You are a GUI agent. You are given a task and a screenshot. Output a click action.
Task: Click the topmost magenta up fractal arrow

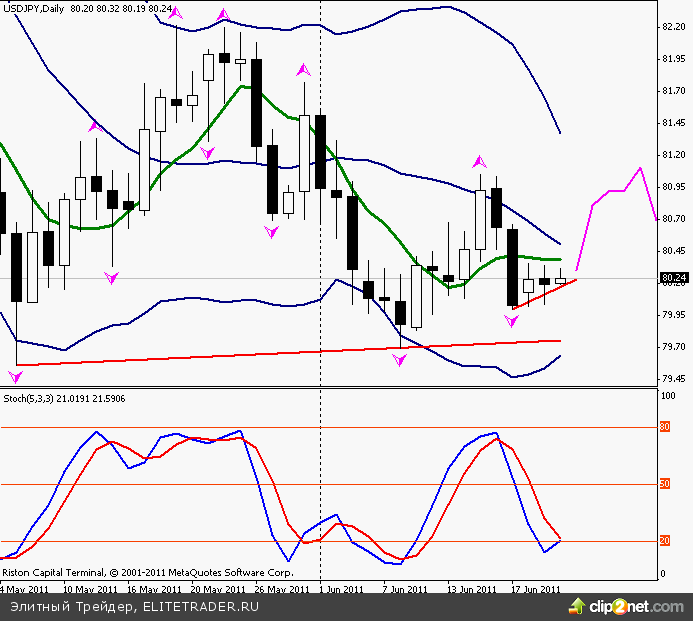[x=223, y=15]
